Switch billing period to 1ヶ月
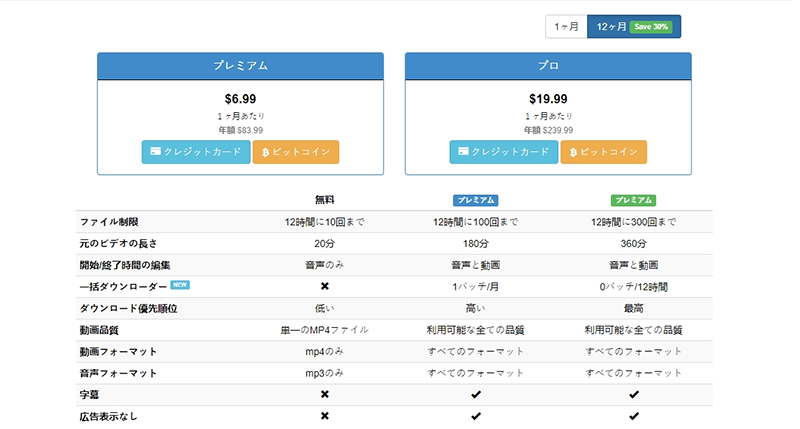 click(x=565, y=27)
